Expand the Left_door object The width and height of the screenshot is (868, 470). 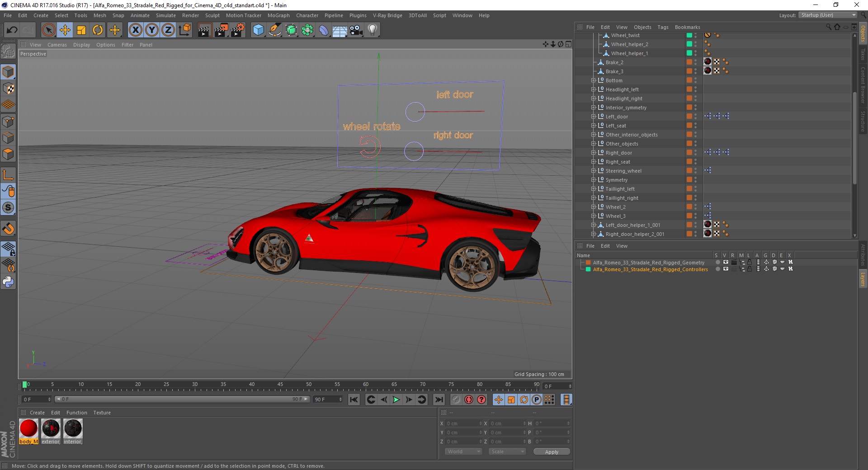pos(594,117)
